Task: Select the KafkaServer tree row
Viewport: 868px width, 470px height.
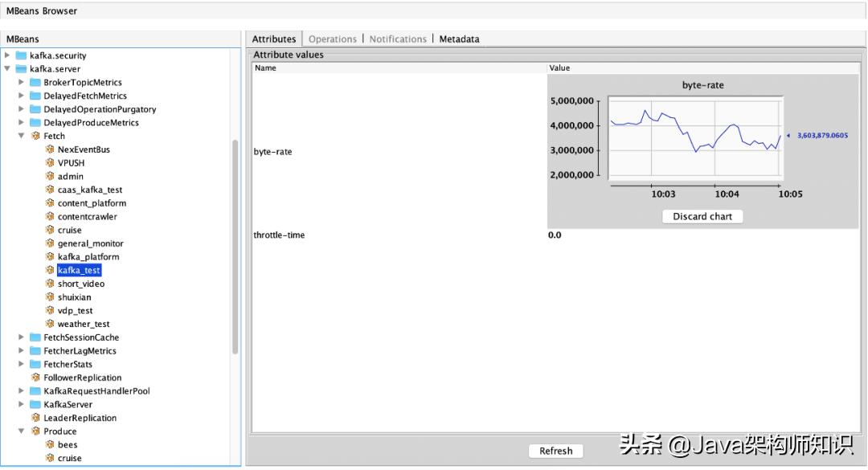Action: [68, 404]
